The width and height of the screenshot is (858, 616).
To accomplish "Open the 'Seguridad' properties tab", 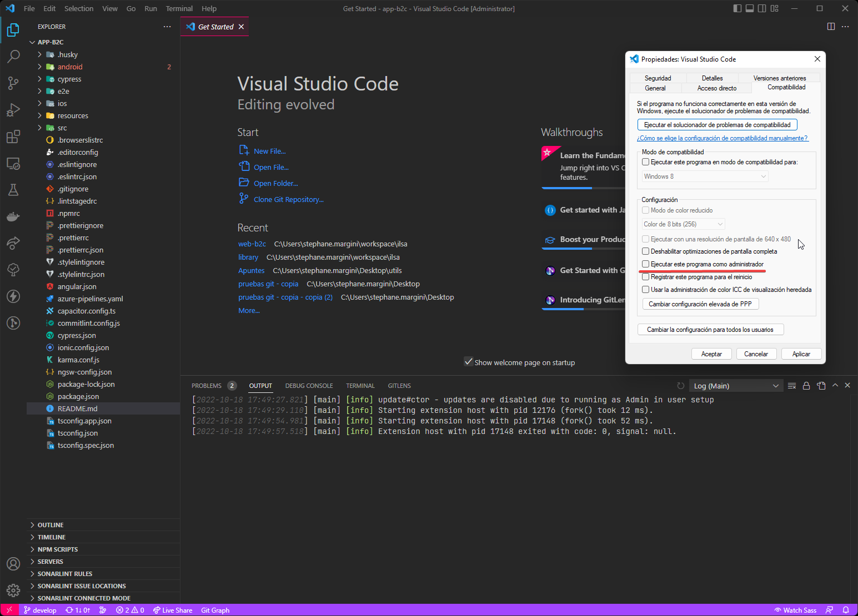I will [658, 78].
